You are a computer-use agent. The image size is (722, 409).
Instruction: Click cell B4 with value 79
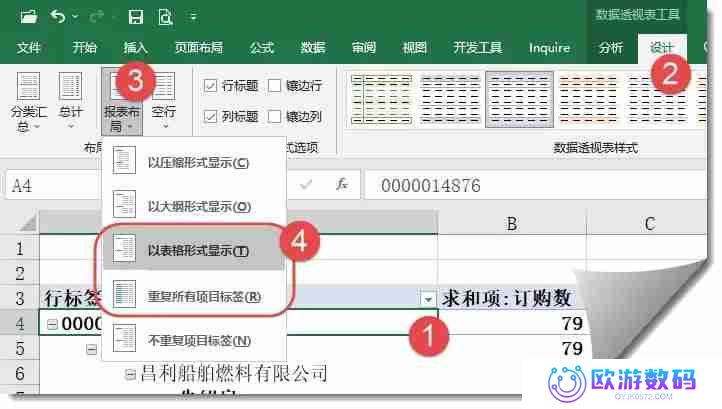pyautogui.click(x=512, y=323)
